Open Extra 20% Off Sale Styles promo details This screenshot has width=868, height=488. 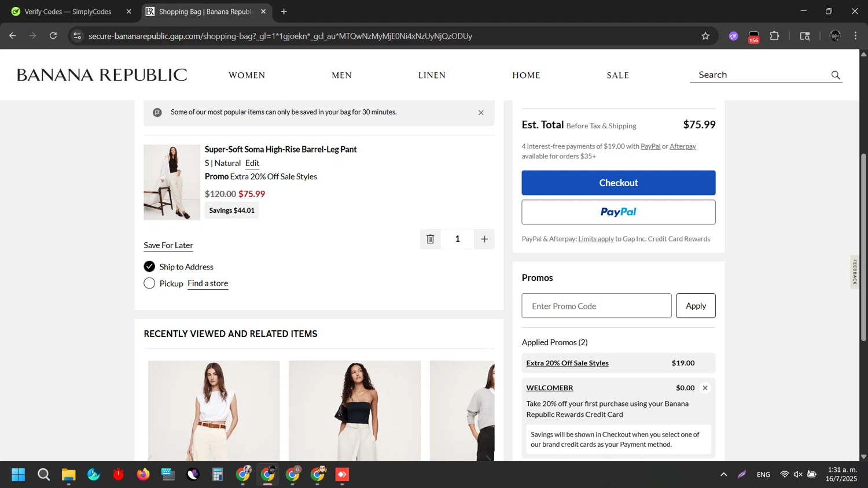click(567, 363)
